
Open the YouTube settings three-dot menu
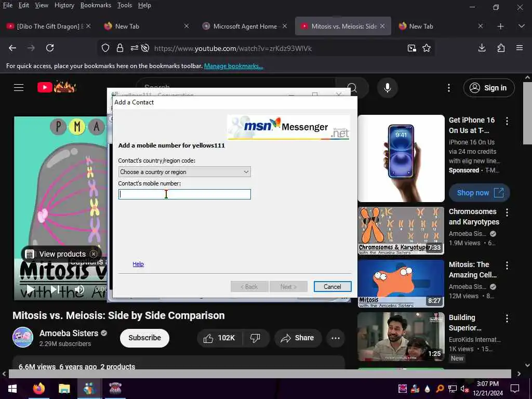coord(448,88)
